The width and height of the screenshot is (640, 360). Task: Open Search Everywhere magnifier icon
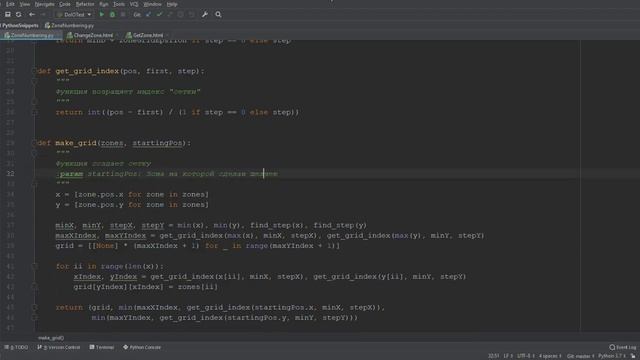click(218, 14)
